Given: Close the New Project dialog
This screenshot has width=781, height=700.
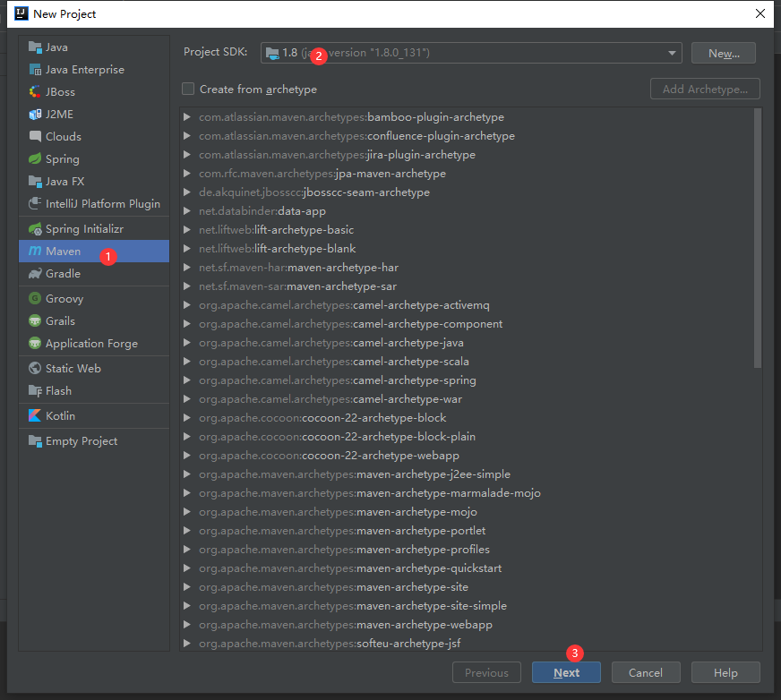Looking at the screenshot, I should 760,13.
